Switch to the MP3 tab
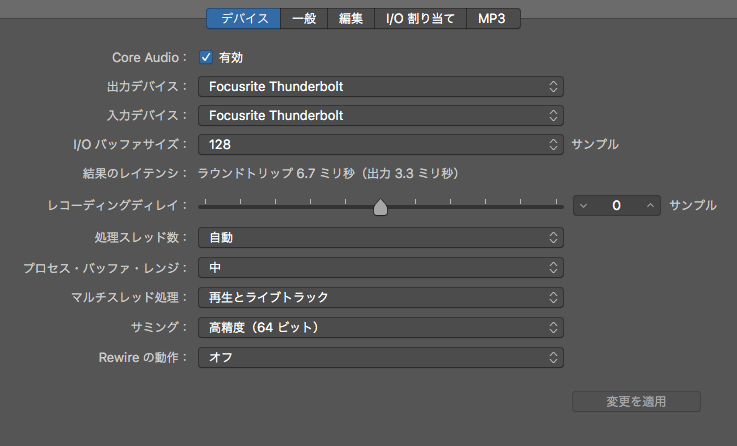 point(493,18)
